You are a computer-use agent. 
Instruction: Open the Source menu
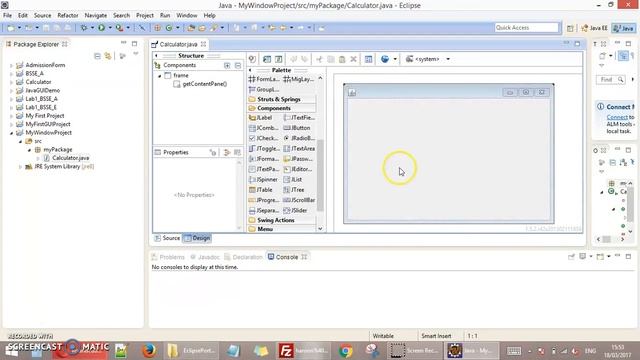tap(42, 16)
